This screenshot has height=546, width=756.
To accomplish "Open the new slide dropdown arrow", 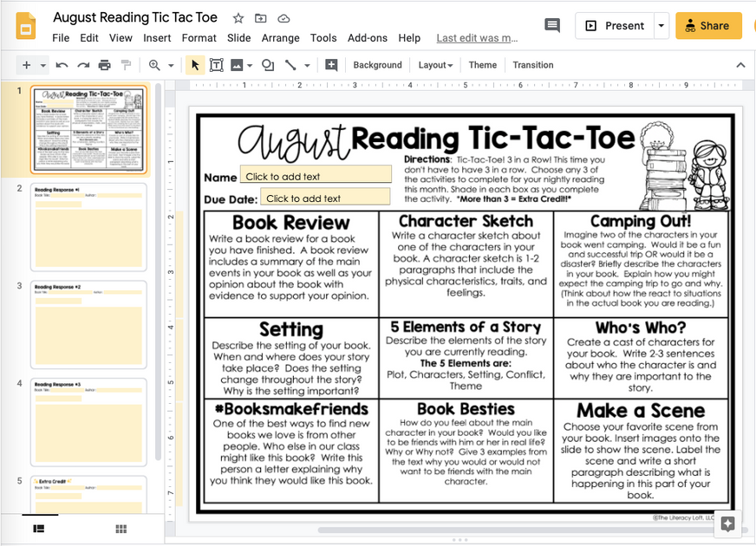I will pyautogui.click(x=42, y=65).
